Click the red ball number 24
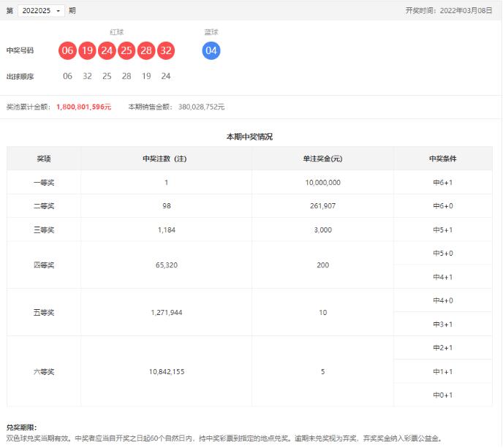This screenshot has height=448, width=503. 107,50
